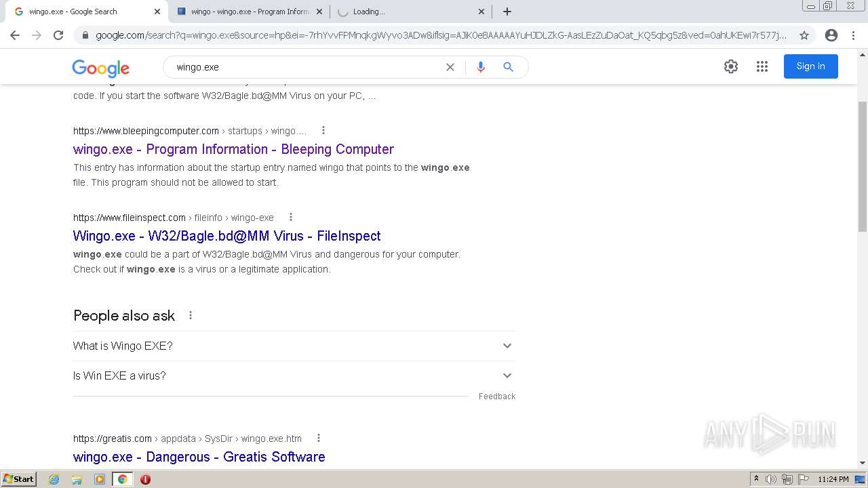
Task: Open the volume control in the tray
Action: click(771, 479)
